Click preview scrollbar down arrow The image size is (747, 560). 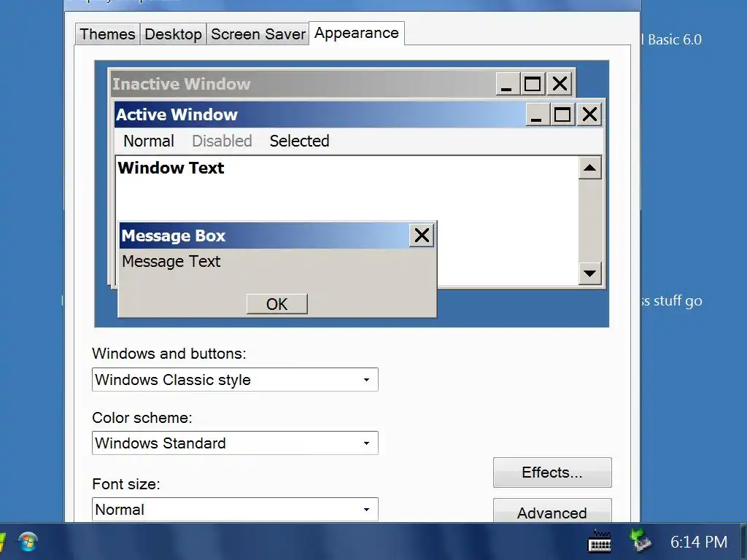[589, 273]
